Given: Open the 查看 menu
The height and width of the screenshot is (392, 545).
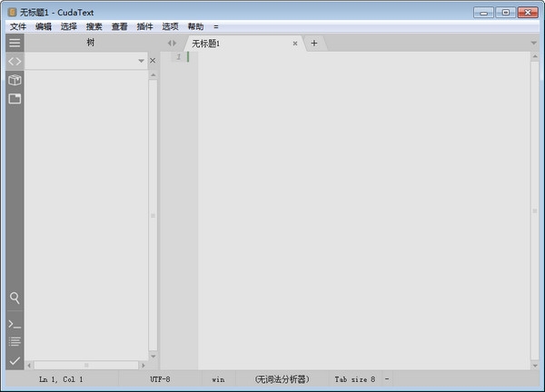Looking at the screenshot, I should [120, 26].
